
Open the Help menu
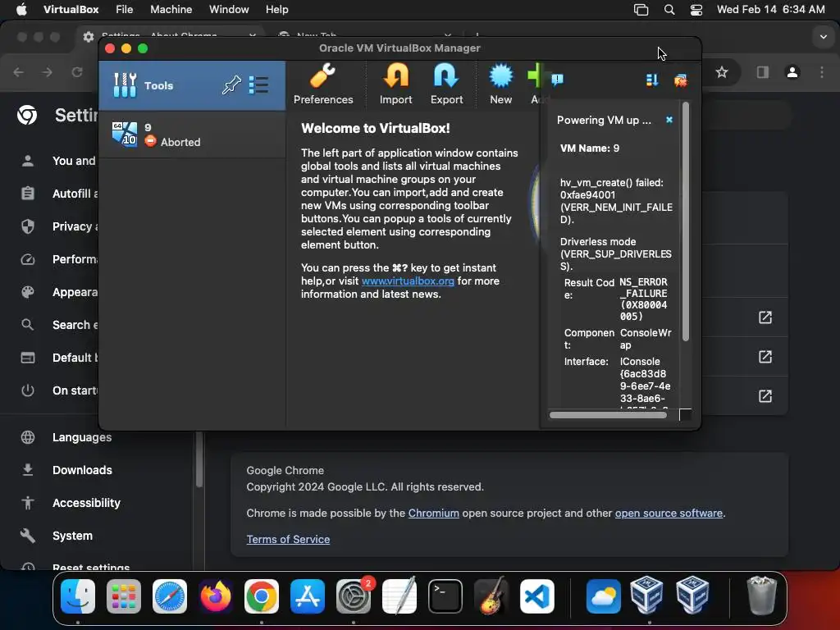(x=277, y=9)
